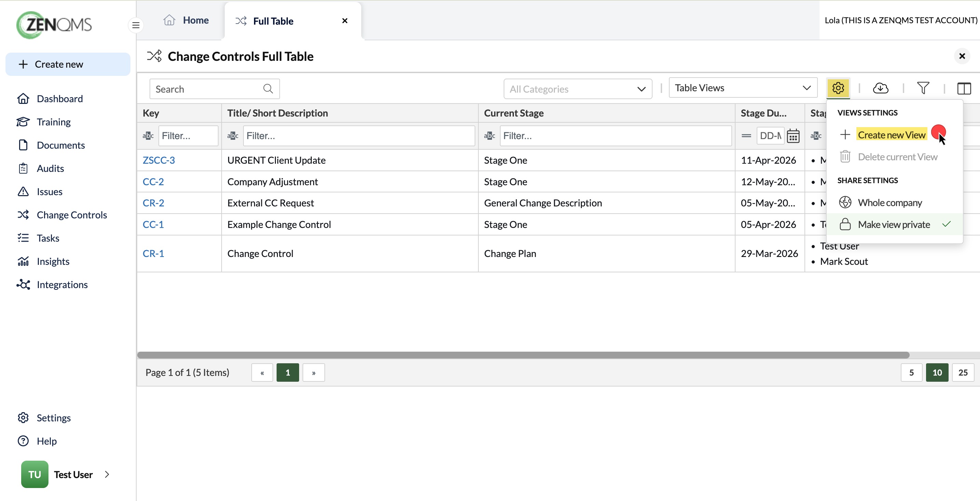Click the Create new button
This screenshot has width=980, height=501.
[x=68, y=64]
